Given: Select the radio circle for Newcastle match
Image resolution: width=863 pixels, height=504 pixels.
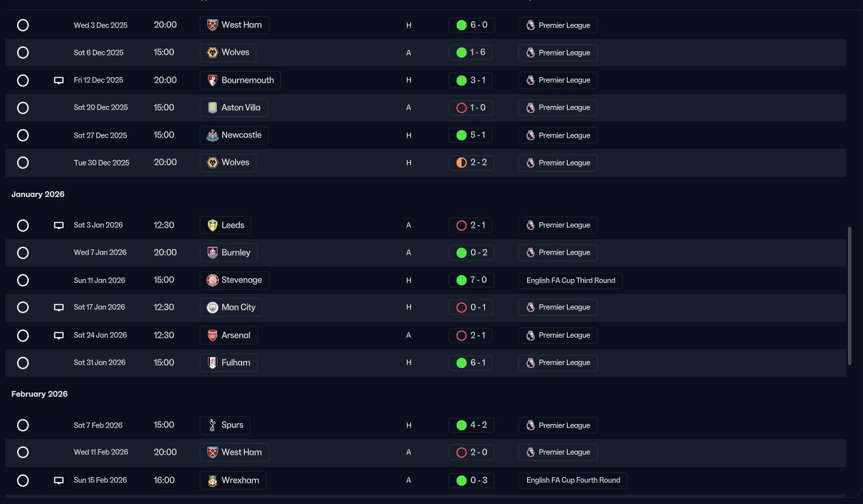Looking at the screenshot, I should pos(23,135).
